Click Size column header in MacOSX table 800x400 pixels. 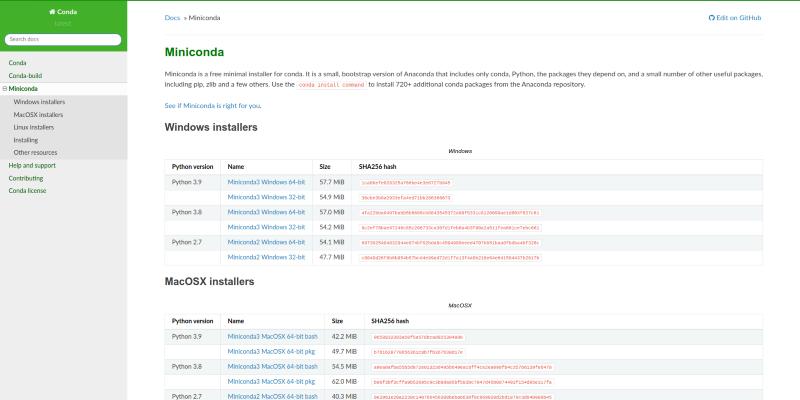[x=337, y=321]
